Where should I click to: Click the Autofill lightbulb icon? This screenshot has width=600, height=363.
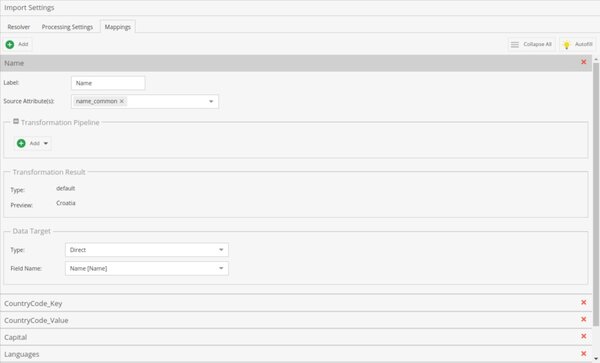(567, 45)
